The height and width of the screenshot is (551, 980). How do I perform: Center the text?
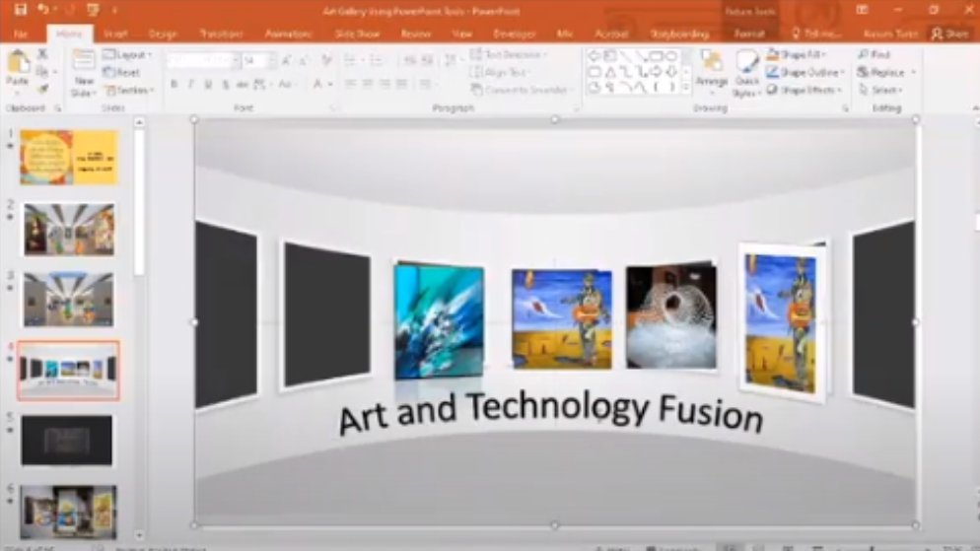coord(368,84)
